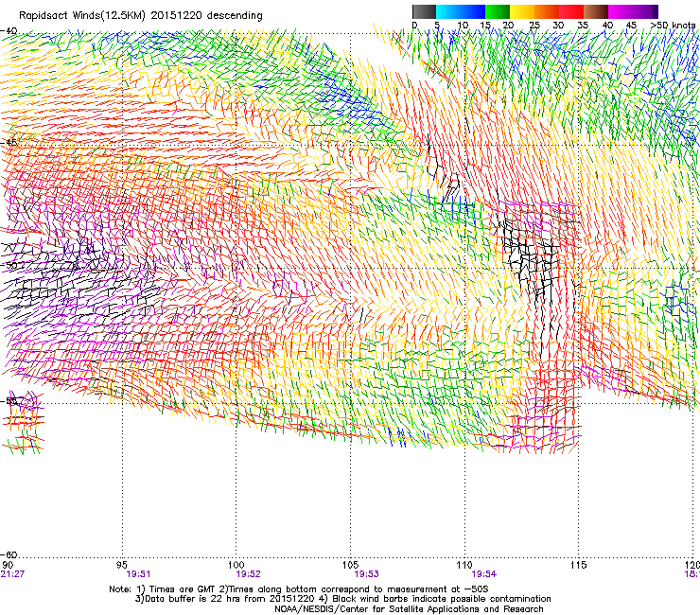Click the yellow 20-25 knots legend swatch

[x=522, y=11]
